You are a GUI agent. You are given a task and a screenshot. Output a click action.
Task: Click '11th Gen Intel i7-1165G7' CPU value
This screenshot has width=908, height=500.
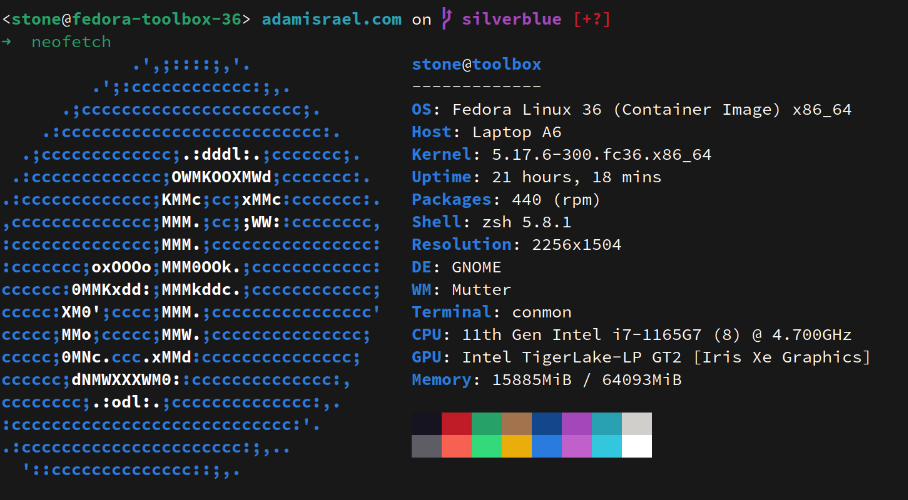581,335
